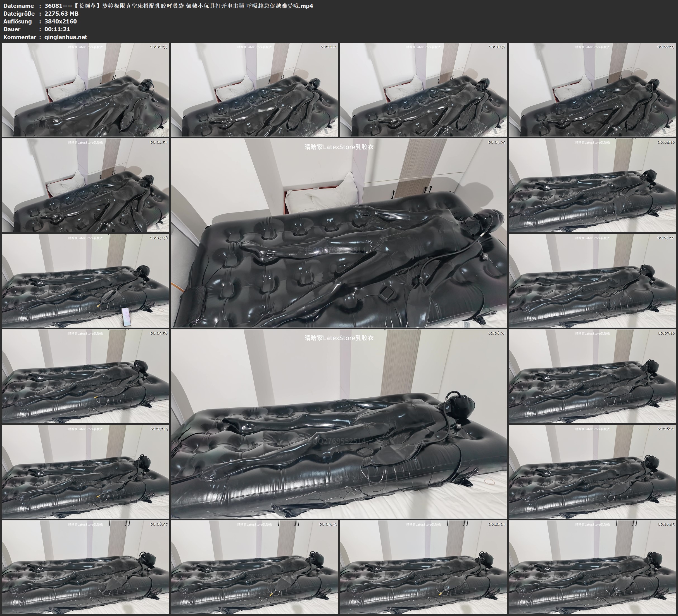Click the qinglanhua.net comment text

tap(66, 37)
